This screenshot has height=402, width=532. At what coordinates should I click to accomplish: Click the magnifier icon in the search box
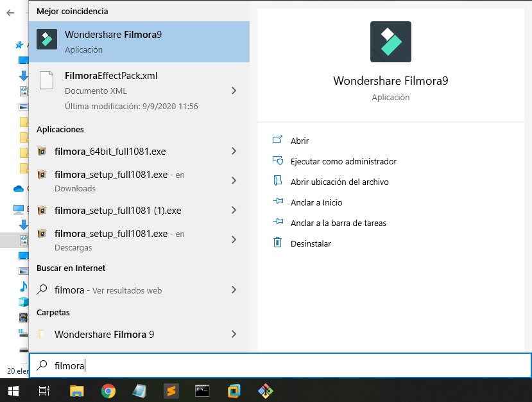42,365
